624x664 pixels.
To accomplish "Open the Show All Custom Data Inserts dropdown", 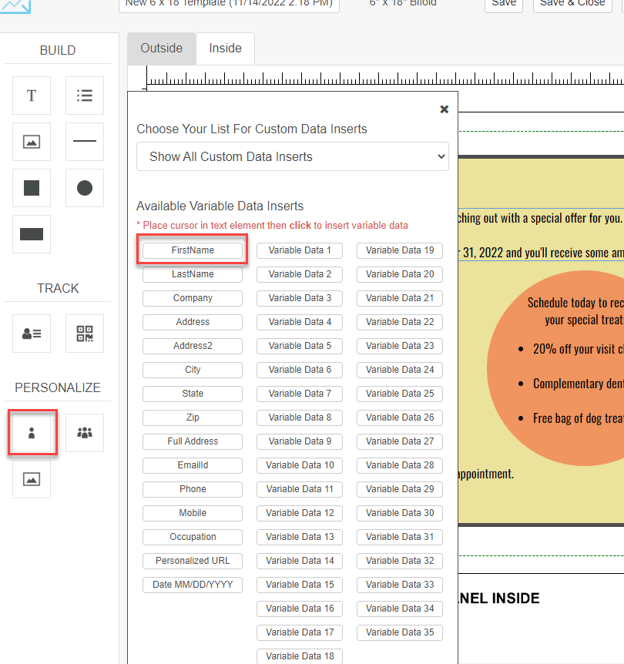I will [293, 157].
